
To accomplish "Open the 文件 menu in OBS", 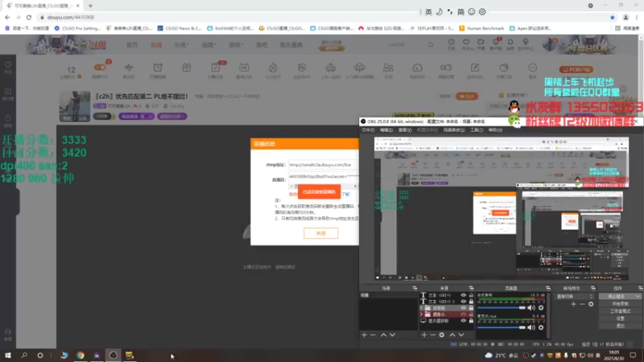I will (x=368, y=130).
